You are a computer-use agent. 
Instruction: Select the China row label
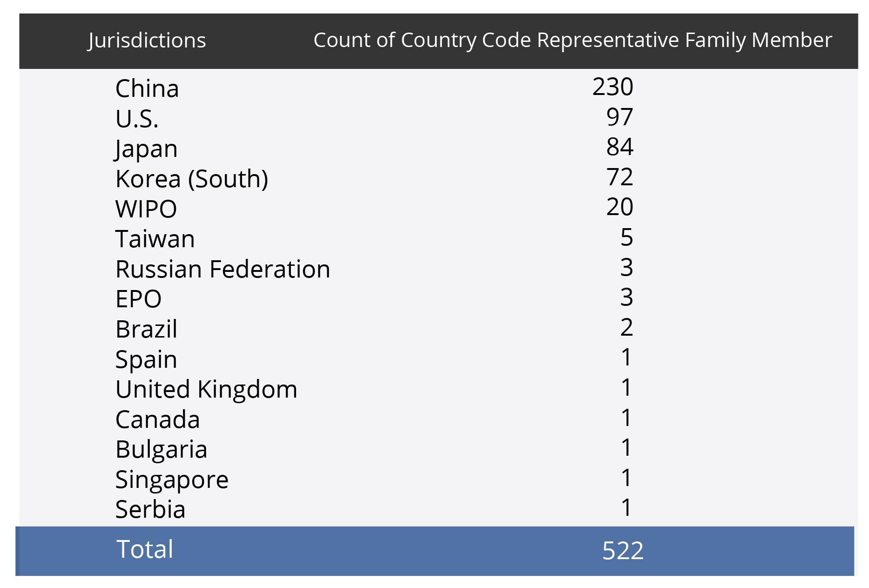(147, 88)
